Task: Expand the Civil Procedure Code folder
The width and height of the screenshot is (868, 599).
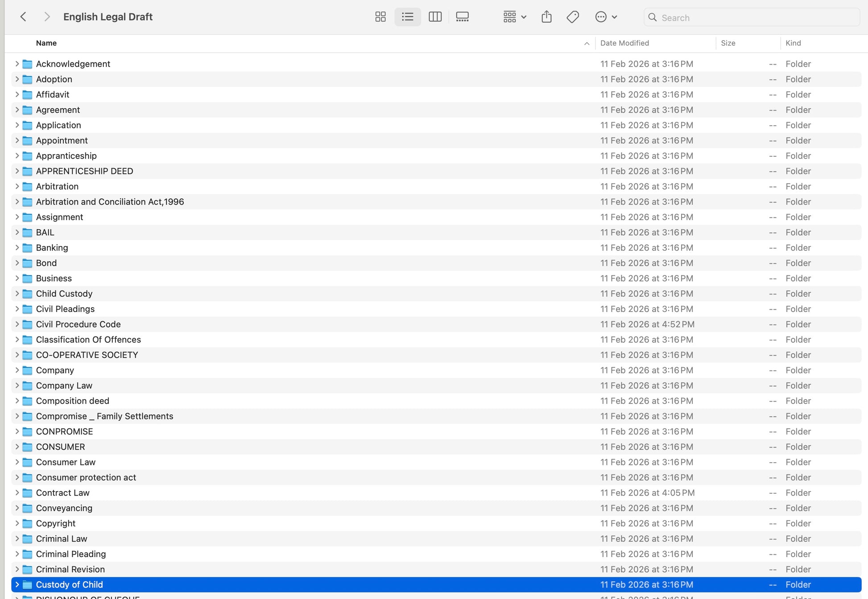Action: coord(17,324)
